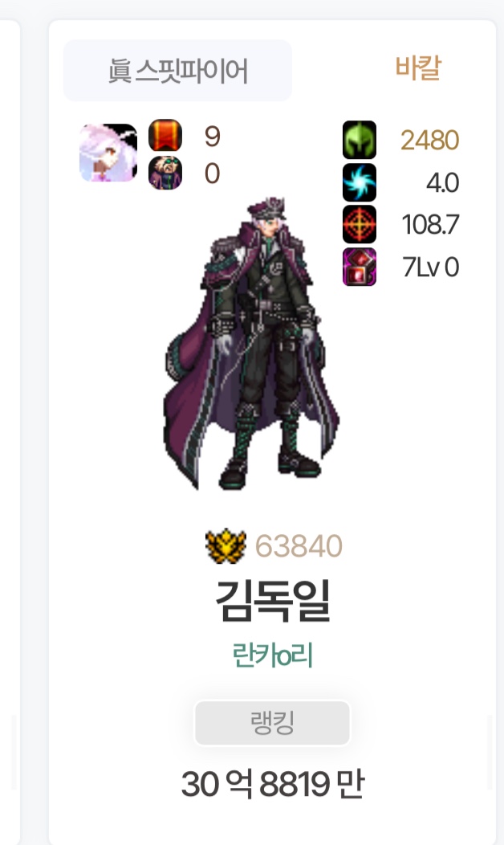This screenshot has height=845, width=504.
Task: Click the 108.7 critical value
Action: tap(430, 225)
